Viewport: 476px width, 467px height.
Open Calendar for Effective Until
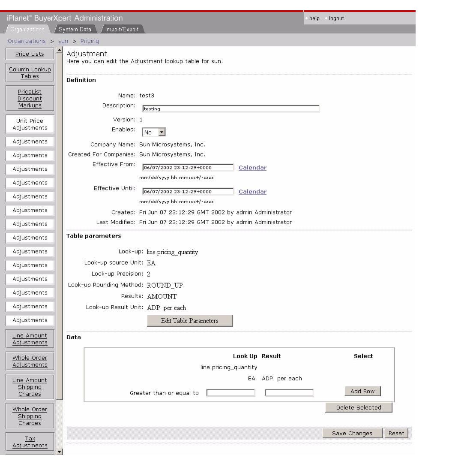point(253,192)
